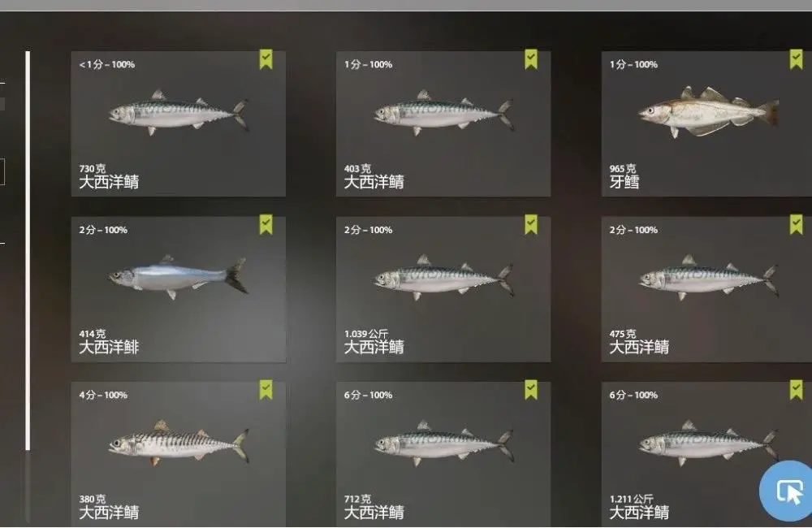This screenshot has width=812, height=528.
Task: Click the 6分 – 100% label on the 712克 card
Action: click(x=368, y=395)
